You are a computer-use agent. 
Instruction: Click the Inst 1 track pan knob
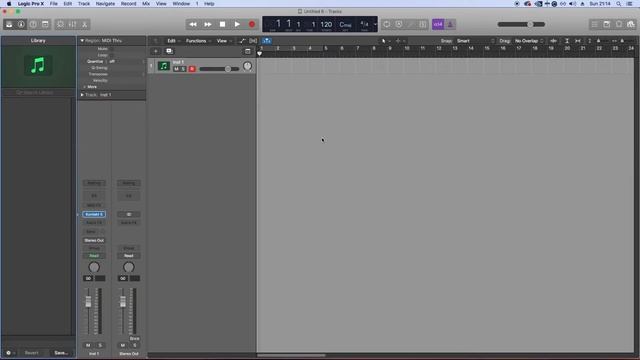click(247, 66)
